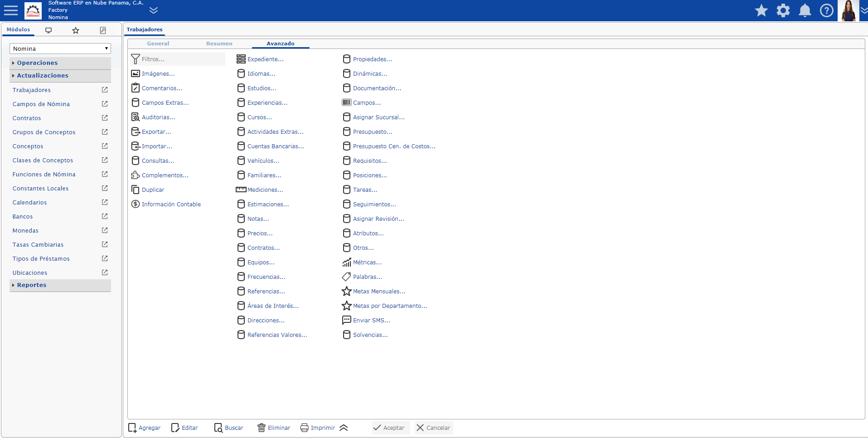Open the Nomina module dropdown
Image resolution: width=868 pixels, height=438 pixels.
pyautogui.click(x=60, y=49)
